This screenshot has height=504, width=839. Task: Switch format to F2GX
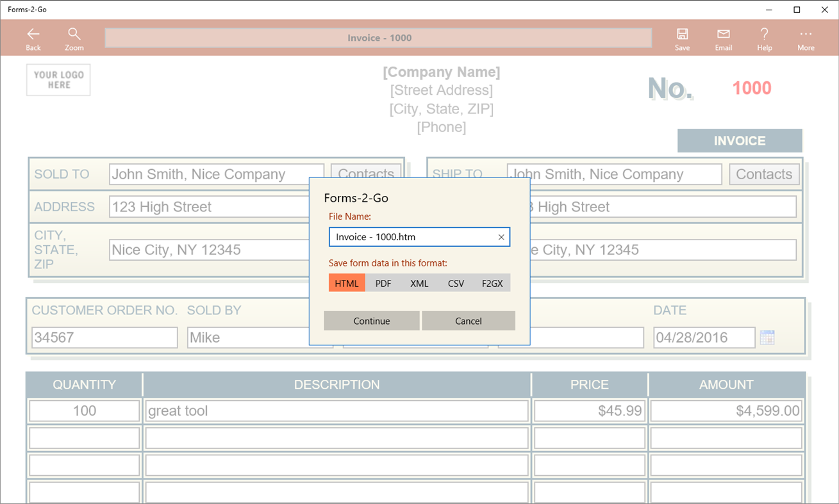coord(492,282)
